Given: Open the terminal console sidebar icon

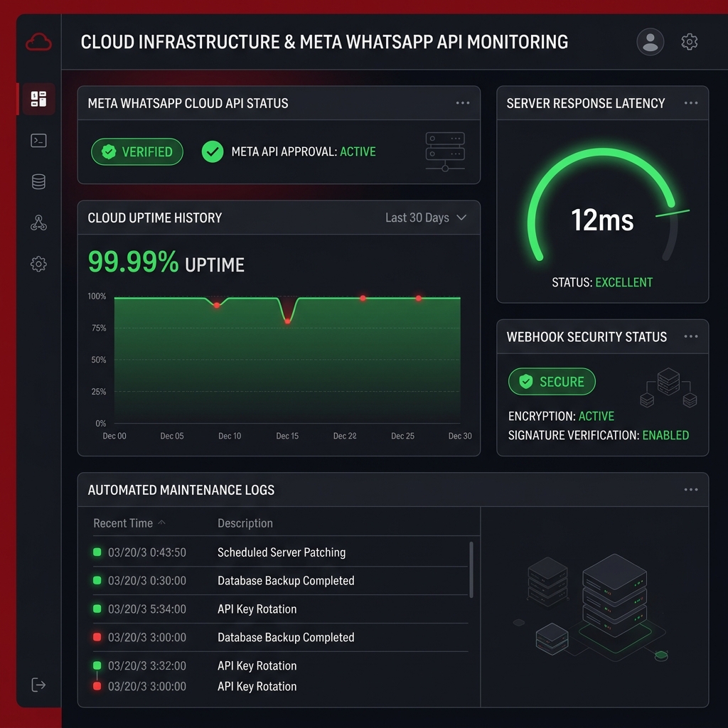Looking at the screenshot, I should (38, 140).
